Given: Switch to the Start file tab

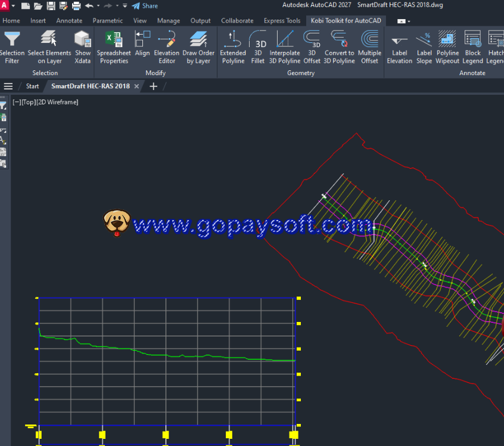Looking at the screenshot, I should 32,86.
